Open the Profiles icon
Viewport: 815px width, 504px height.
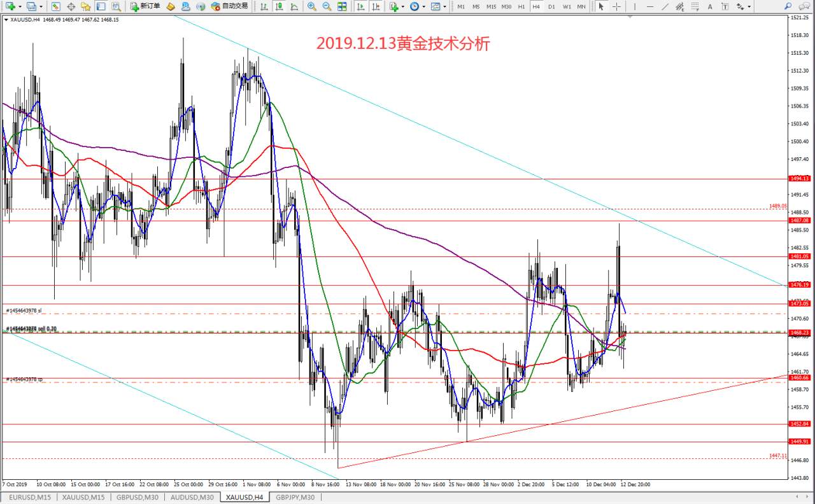pos(31,6)
